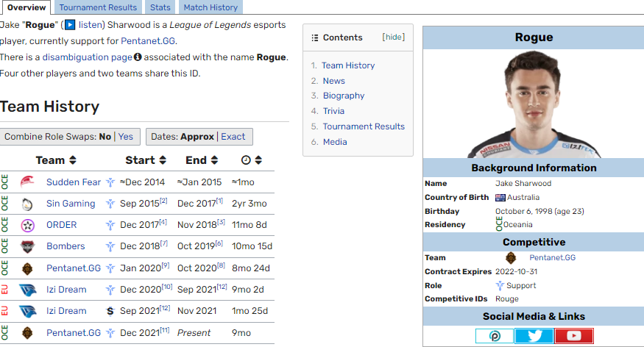
Task: Click support role icon in Sin Gaming row
Action: click(110, 204)
